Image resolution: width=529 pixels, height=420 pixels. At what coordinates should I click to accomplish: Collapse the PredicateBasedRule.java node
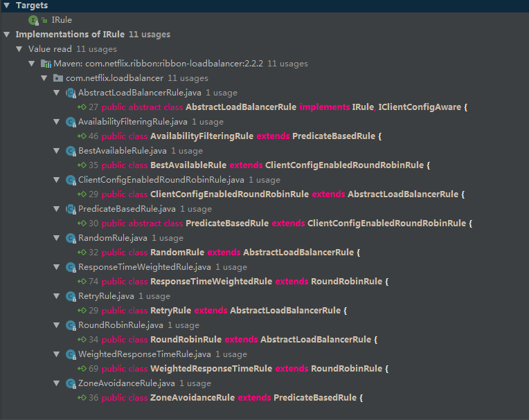57,209
